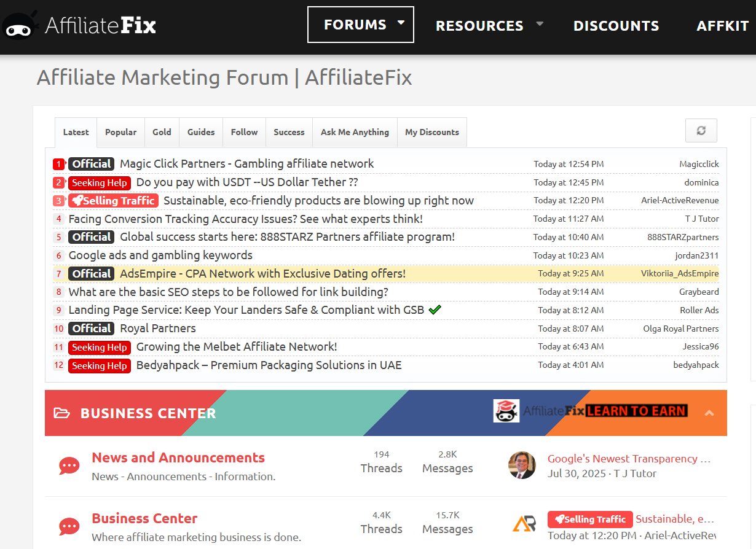Screen dimensions: 756x549
Task: Click the AffiliateFix ninja logo icon
Action: [21, 26]
